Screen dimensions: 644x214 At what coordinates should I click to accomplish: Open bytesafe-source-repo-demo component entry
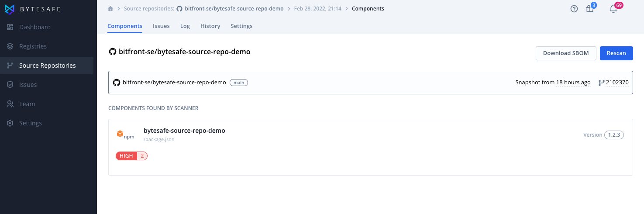tap(370, 147)
